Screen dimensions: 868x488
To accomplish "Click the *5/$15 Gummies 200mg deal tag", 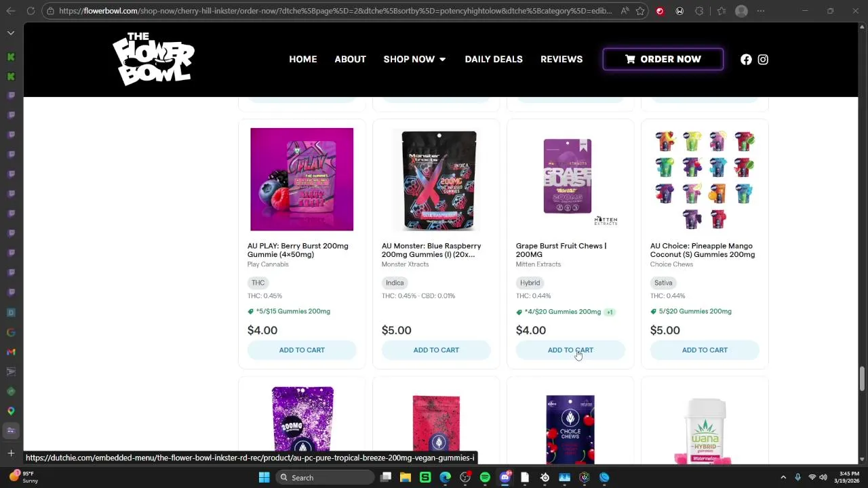I will (289, 311).
